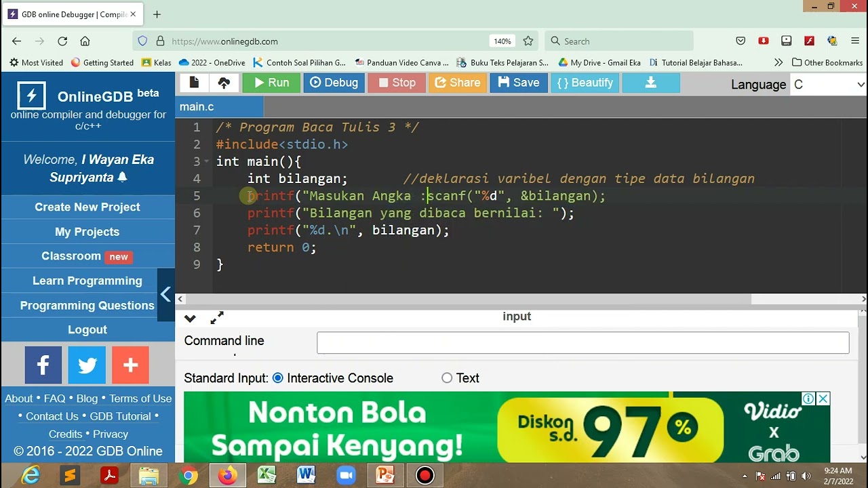Viewport: 868px width, 488px height.
Task: Click the notification bell next to the username
Action: pyautogui.click(x=123, y=178)
